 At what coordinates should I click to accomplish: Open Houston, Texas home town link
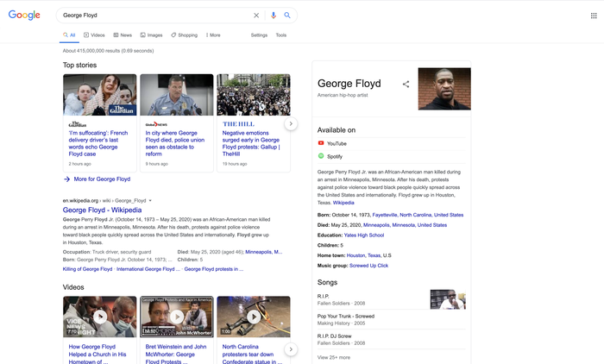point(363,255)
